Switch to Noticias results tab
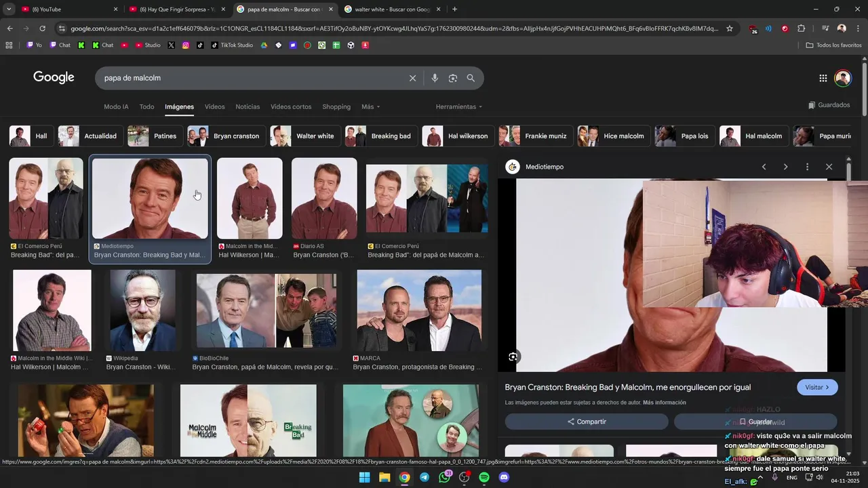The width and height of the screenshot is (868, 488). [248, 106]
